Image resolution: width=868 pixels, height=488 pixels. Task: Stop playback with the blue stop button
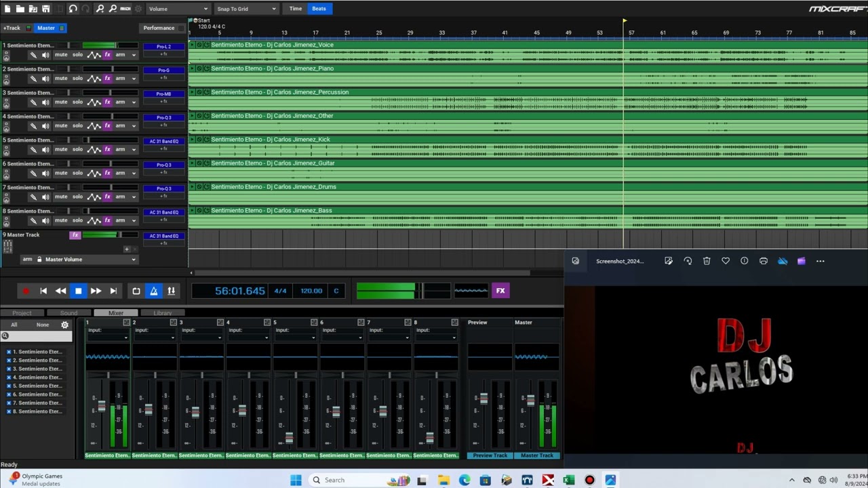78,291
